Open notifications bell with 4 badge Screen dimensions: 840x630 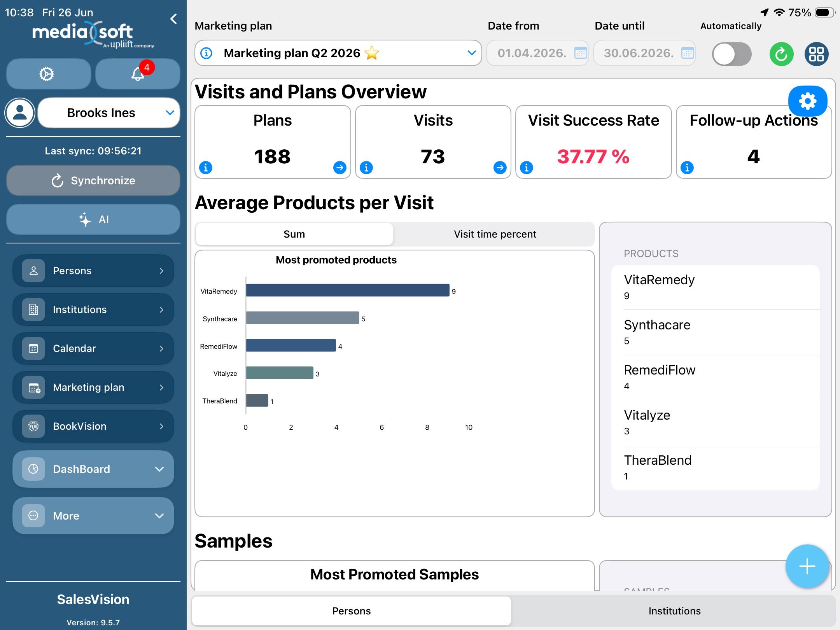(138, 74)
